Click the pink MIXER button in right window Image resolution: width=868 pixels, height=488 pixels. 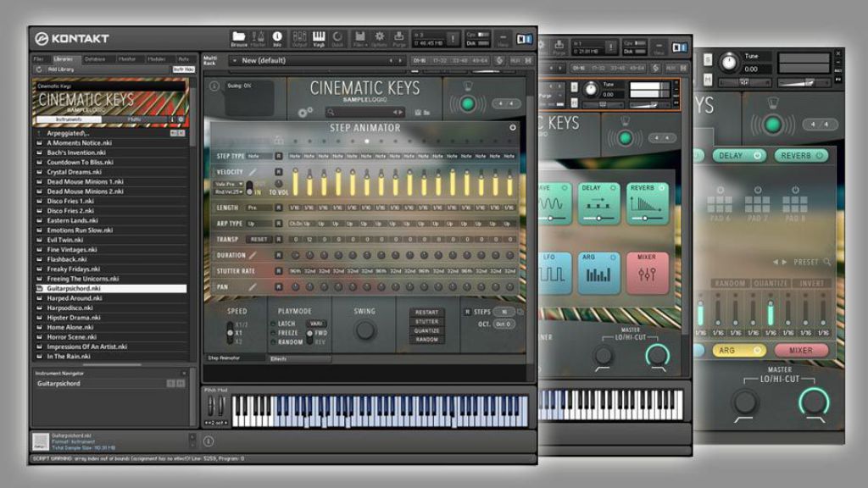tap(801, 350)
